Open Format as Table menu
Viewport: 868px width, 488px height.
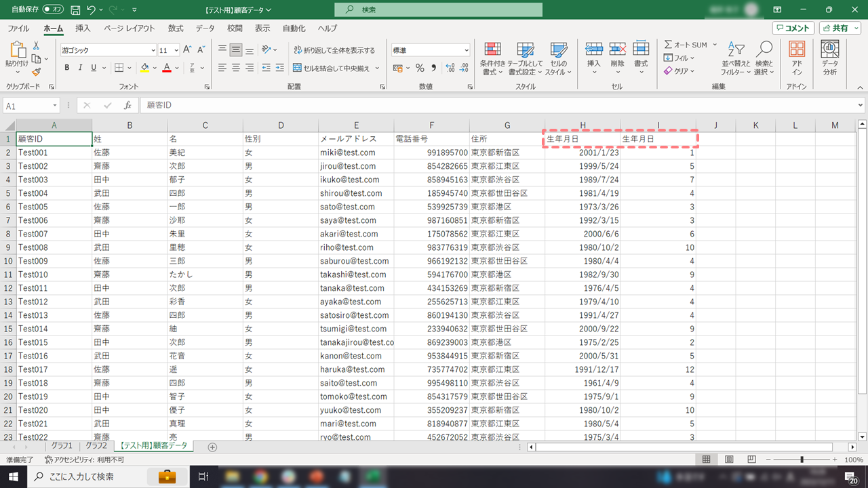525,59
